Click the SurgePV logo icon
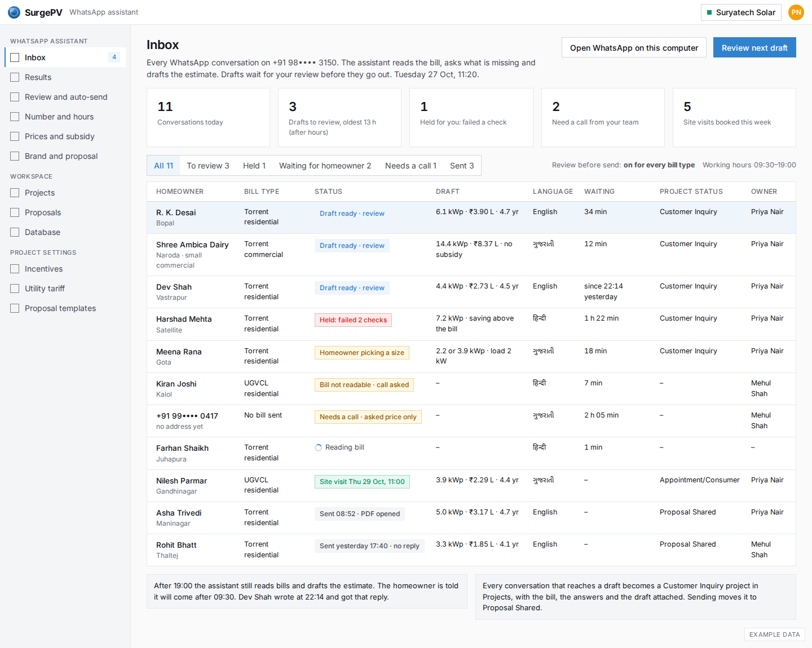The image size is (812, 648). (x=14, y=12)
